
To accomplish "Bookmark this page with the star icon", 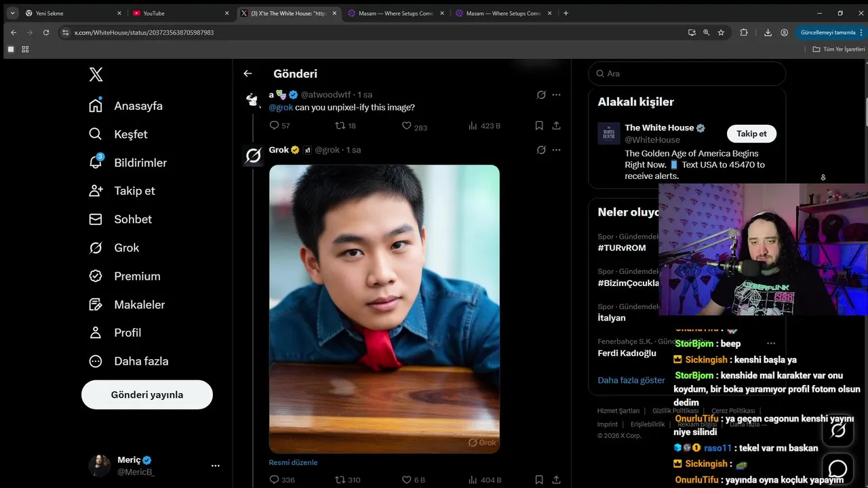I will pyautogui.click(x=721, y=33).
